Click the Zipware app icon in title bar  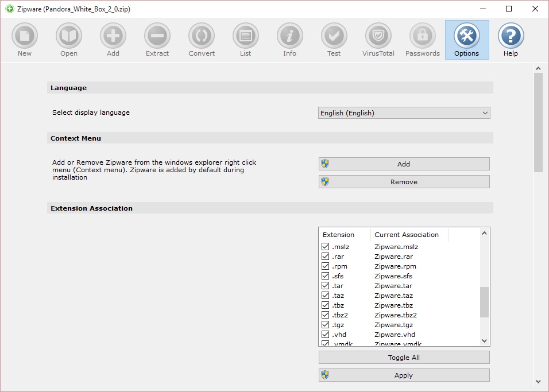(x=10, y=9)
